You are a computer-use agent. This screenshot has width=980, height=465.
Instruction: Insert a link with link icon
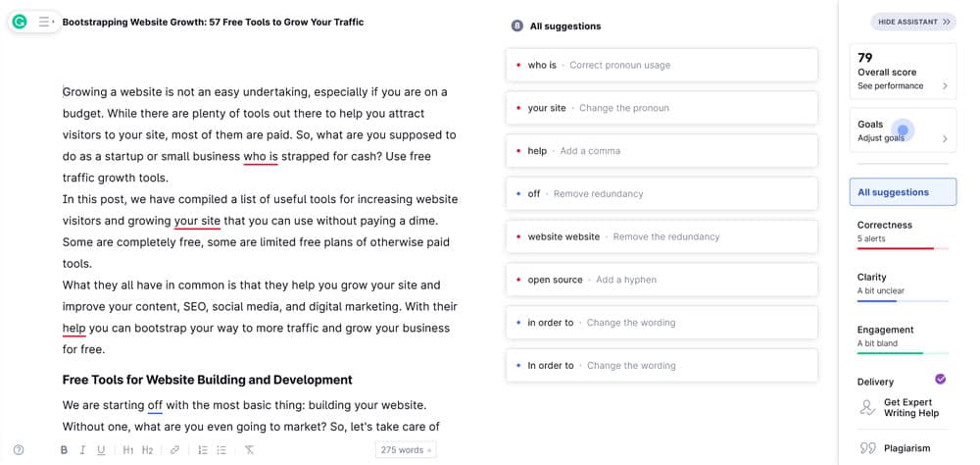[175, 450]
